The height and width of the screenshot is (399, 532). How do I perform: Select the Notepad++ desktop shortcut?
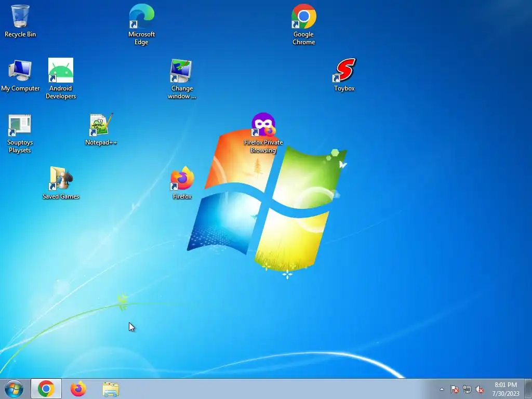click(101, 129)
